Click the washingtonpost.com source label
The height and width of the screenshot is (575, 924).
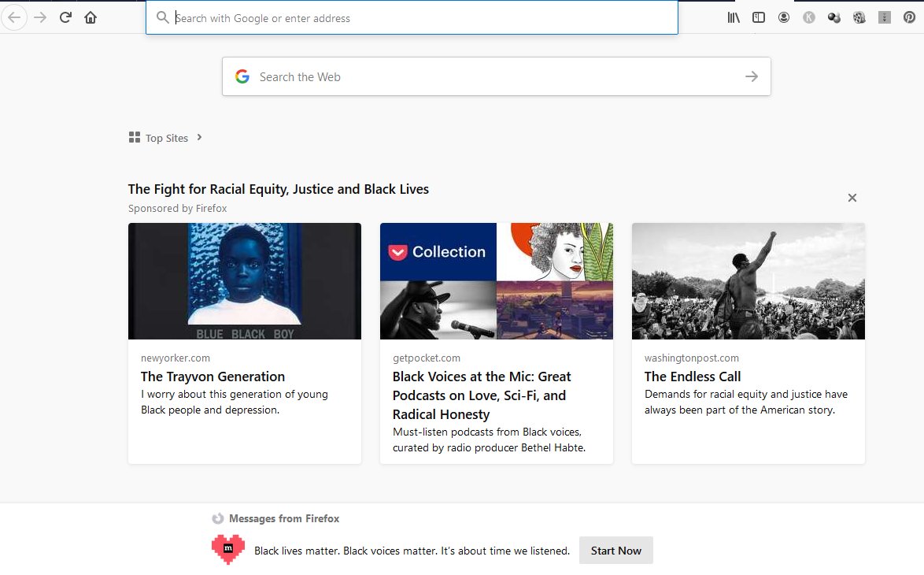[692, 358]
